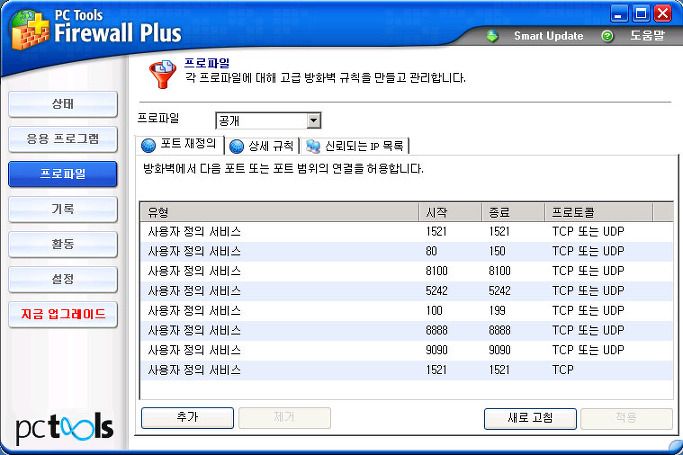Click the Smart Update green arrow icon
The image size is (683, 455).
(492, 36)
